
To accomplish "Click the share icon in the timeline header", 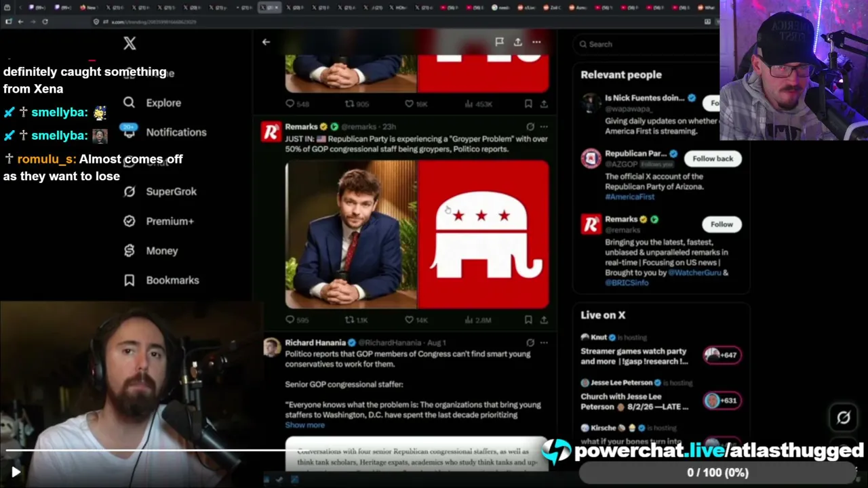I will tap(517, 42).
